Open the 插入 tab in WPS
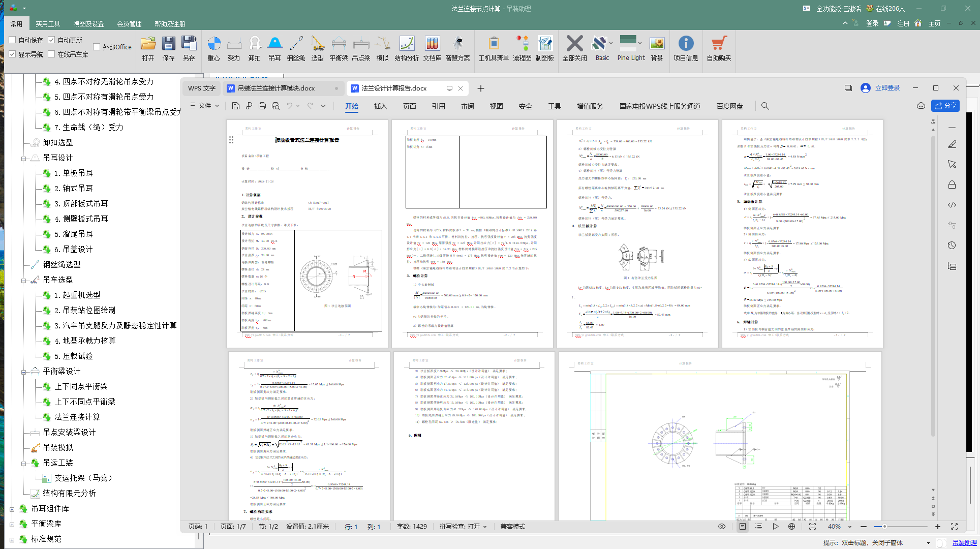This screenshot has width=980, height=549. [380, 106]
